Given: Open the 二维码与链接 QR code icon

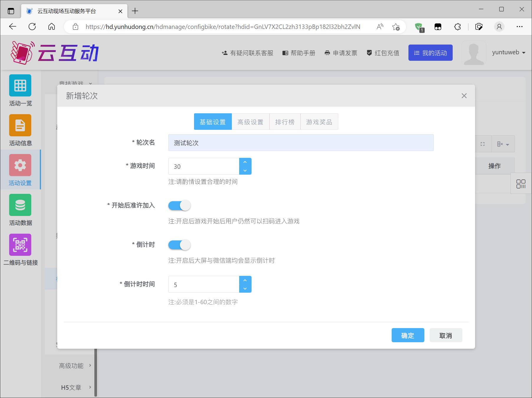Looking at the screenshot, I should pos(20,245).
